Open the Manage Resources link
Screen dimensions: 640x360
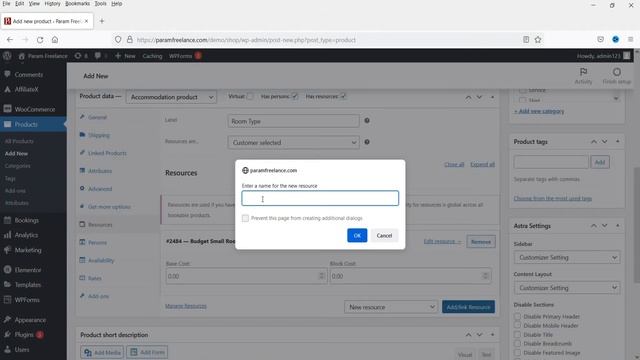[186, 306]
